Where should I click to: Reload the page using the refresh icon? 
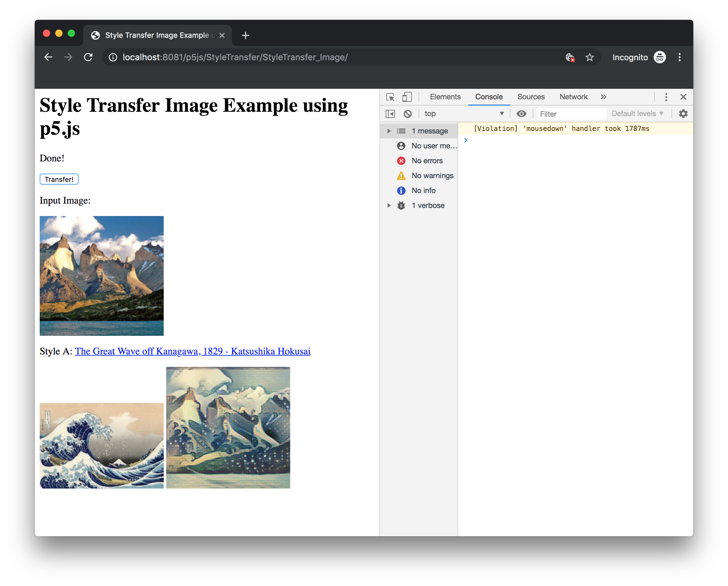tap(88, 57)
